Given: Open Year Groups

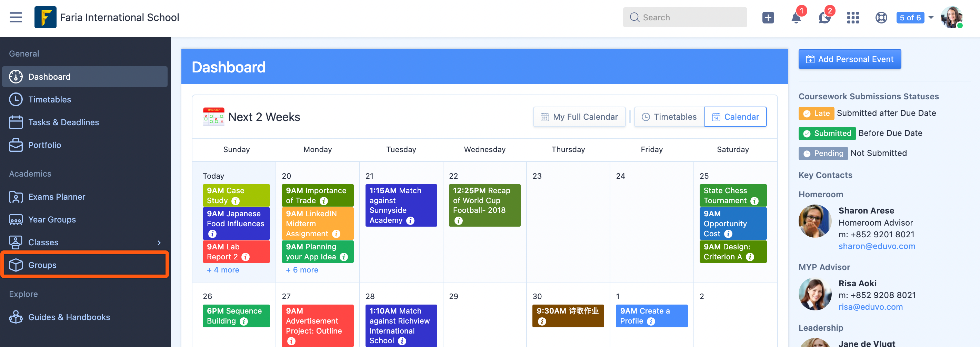Looking at the screenshot, I should point(52,219).
